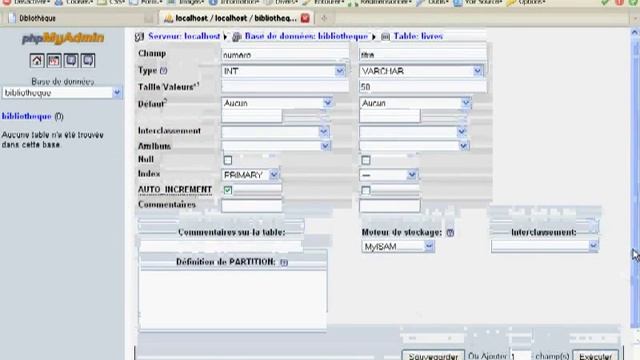The width and height of the screenshot is (640, 360).
Task: Click the scrollbar up arrow
Action: point(634,33)
